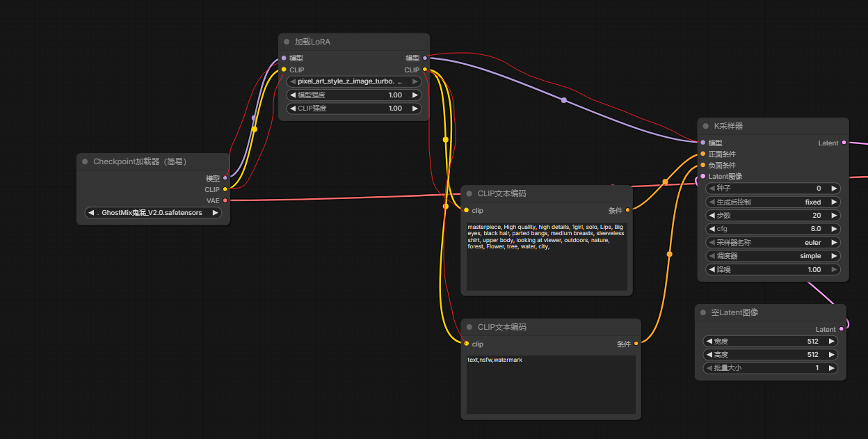The image size is (868, 439).
Task: Collapse the 加载LoRA node via its title dot
Action: click(x=286, y=42)
